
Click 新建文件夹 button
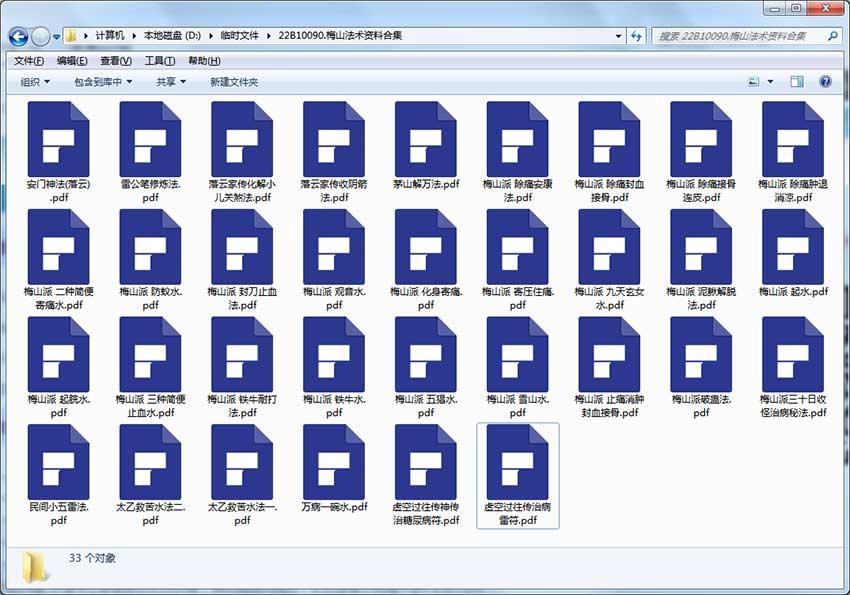[x=234, y=82]
